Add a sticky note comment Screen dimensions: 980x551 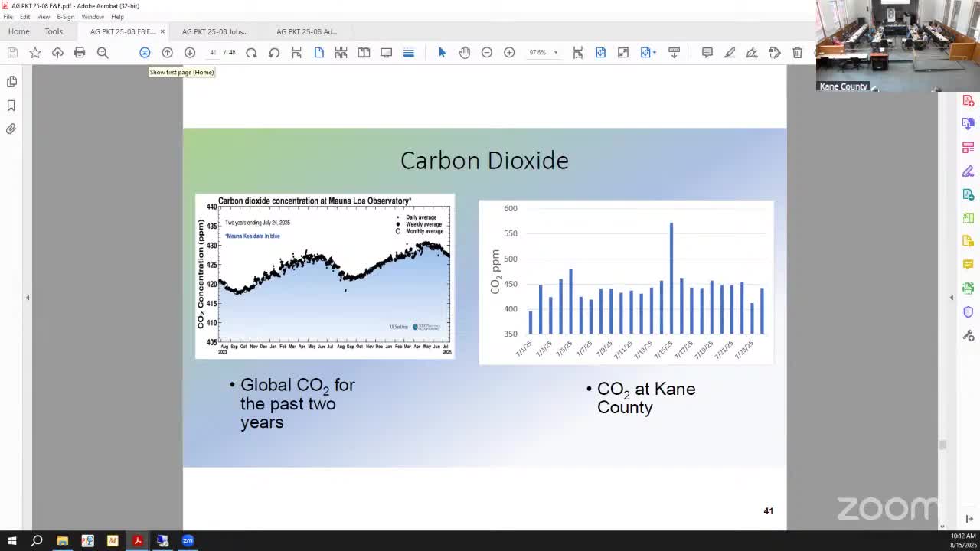(707, 52)
